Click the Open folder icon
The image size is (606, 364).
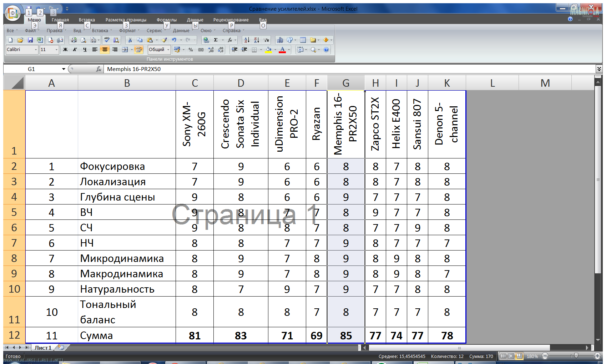pos(20,40)
